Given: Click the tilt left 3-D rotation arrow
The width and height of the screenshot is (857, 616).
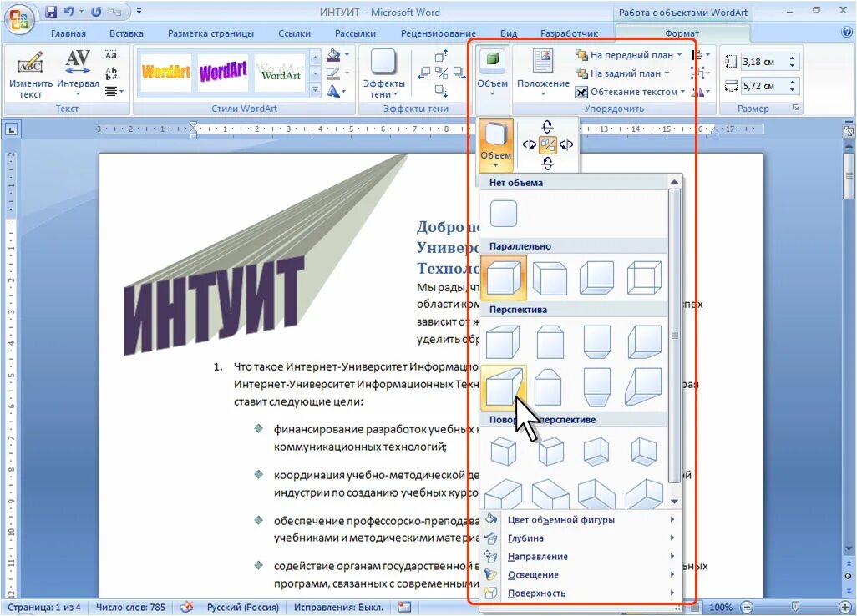Looking at the screenshot, I should [529, 144].
